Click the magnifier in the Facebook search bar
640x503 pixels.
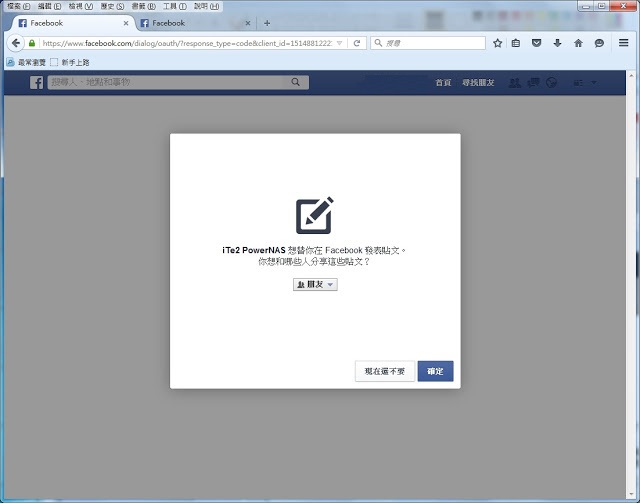click(296, 82)
